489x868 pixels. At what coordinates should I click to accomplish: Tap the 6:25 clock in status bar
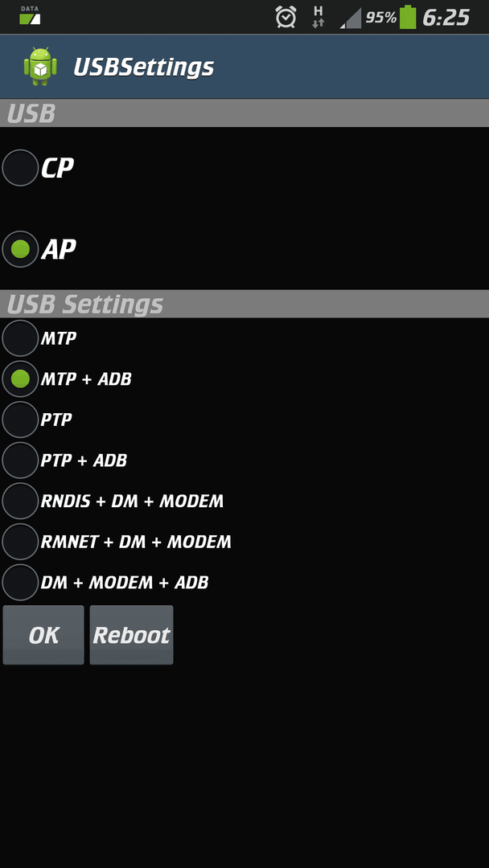[x=446, y=18]
